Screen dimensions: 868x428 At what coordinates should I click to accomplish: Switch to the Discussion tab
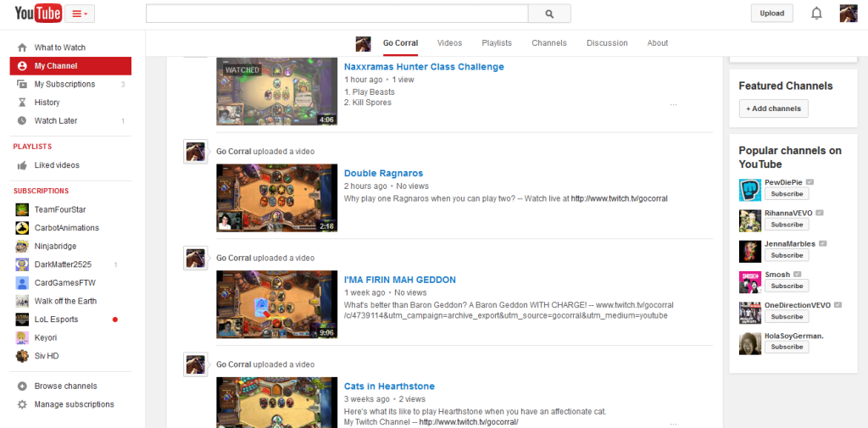(x=607, y=42)
